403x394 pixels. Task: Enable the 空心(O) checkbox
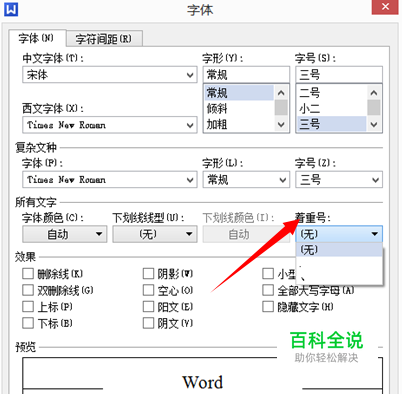(x=148, y=290)
